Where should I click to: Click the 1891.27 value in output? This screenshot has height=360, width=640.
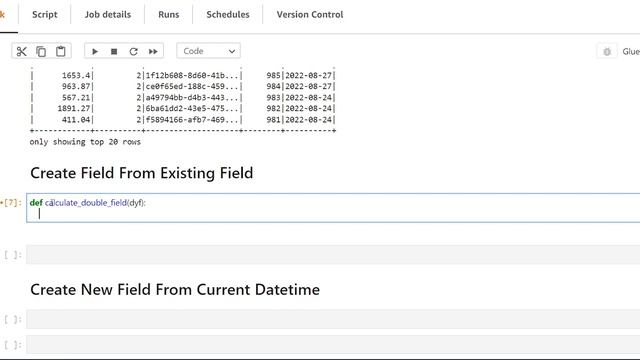pos(74,109)
